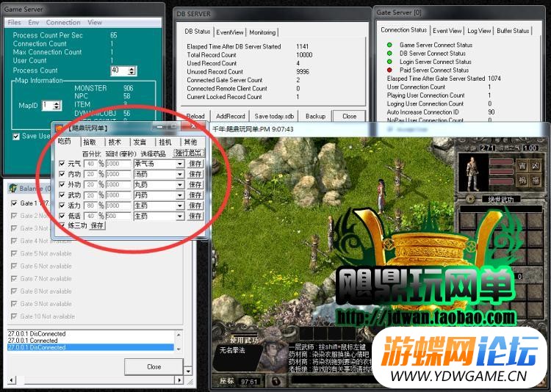
Task: Toggle the 低活 checkbox
Action: [62, 216]
